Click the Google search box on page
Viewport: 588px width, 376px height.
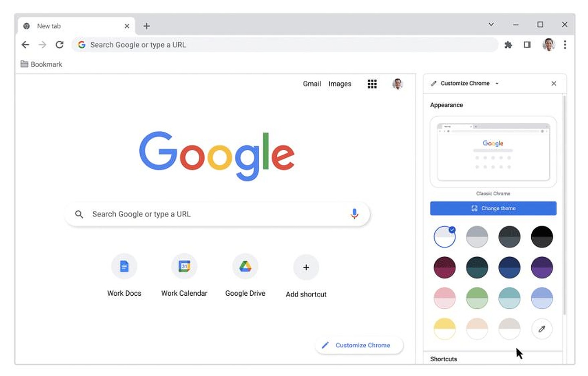click(x=217, y=214)
